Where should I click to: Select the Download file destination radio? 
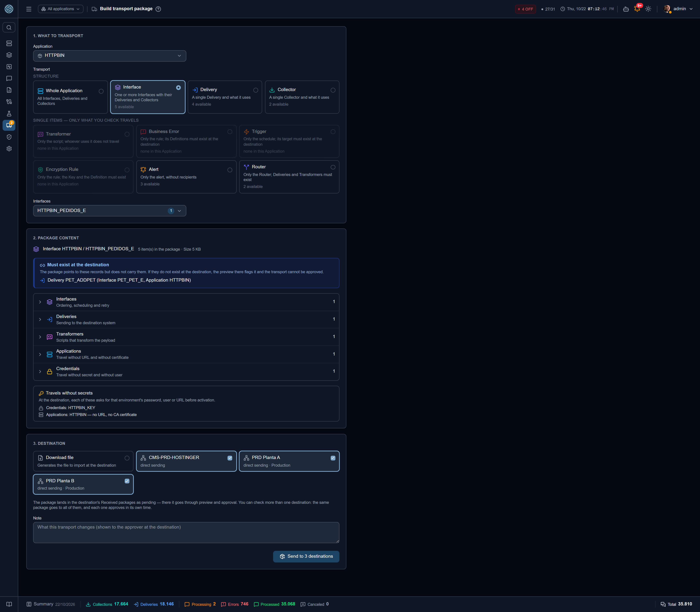click(127, 458)
